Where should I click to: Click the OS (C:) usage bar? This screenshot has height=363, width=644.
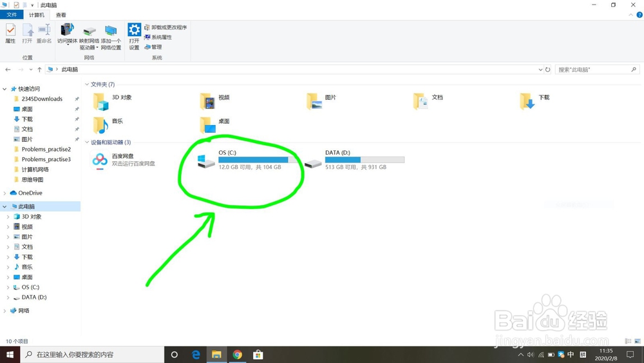pos(258,159)
